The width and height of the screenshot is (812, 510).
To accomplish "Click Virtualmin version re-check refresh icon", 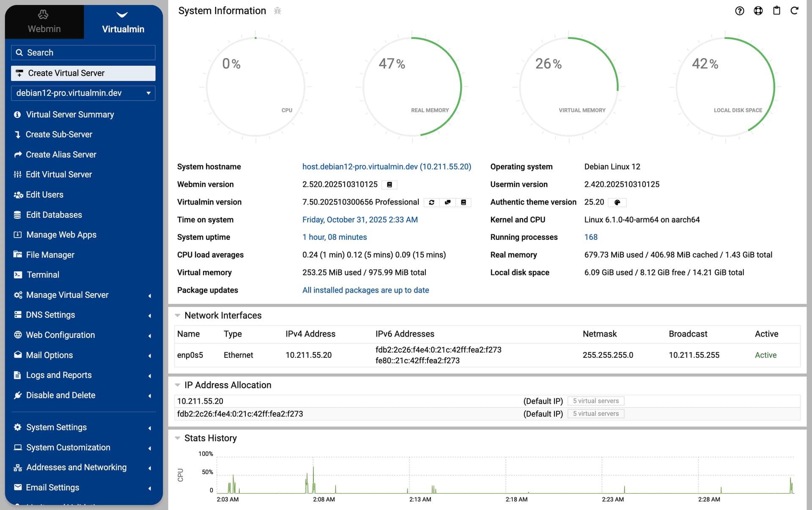I will click(431, 203).
